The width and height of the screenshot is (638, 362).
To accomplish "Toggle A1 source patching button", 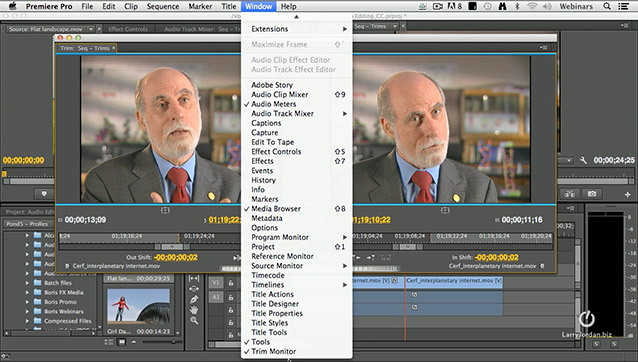I will tap(216, 297).
